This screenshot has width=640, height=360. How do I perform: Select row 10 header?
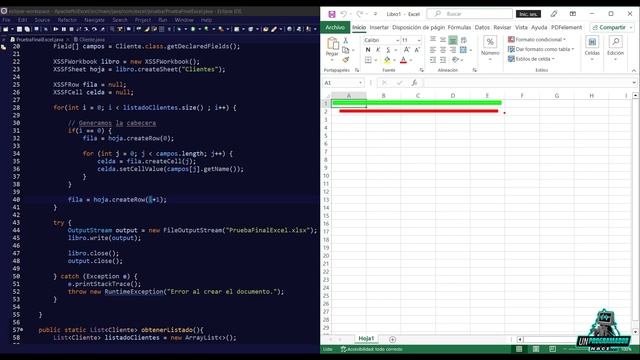[326, 176]
